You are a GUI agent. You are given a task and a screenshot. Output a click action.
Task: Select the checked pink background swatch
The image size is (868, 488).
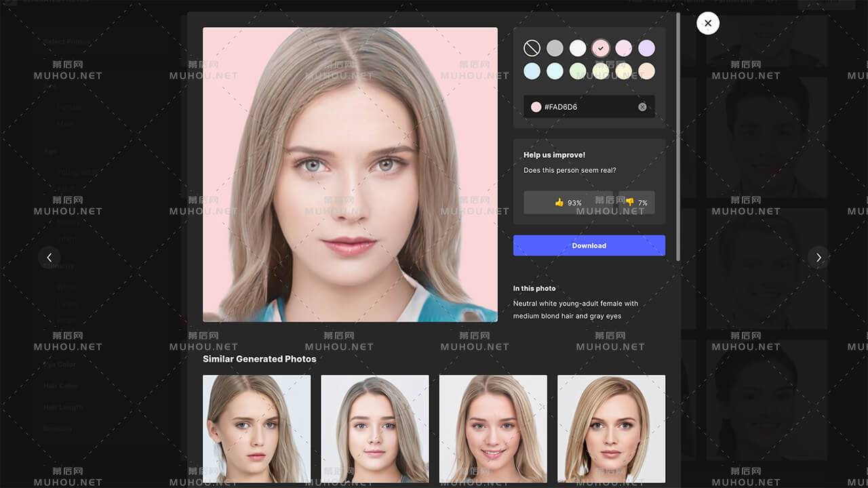(x=600, y=48)
